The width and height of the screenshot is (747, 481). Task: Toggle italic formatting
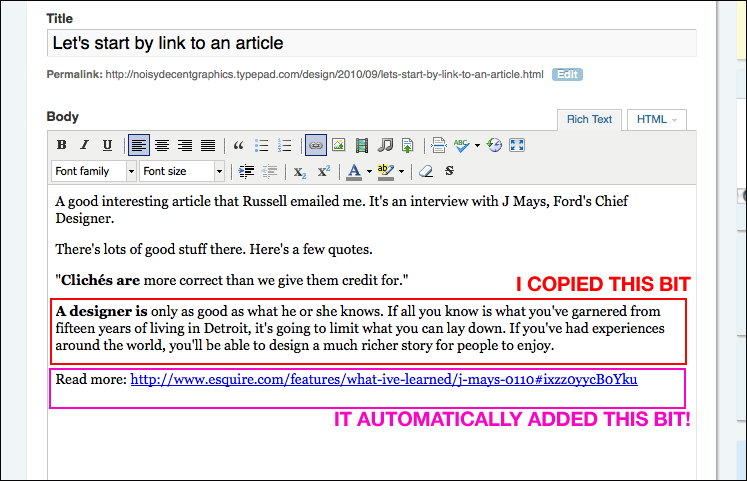85,145
